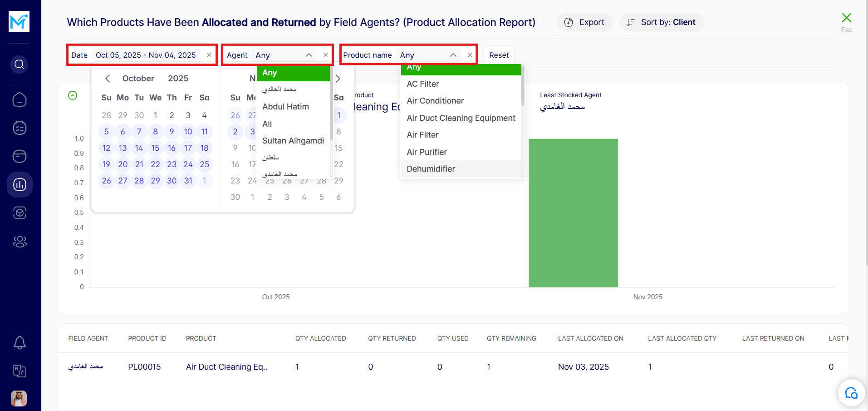This screenshot has width=868, height=411.
Task: Open the notifications bell icon
Action: [x=20, y=342]
